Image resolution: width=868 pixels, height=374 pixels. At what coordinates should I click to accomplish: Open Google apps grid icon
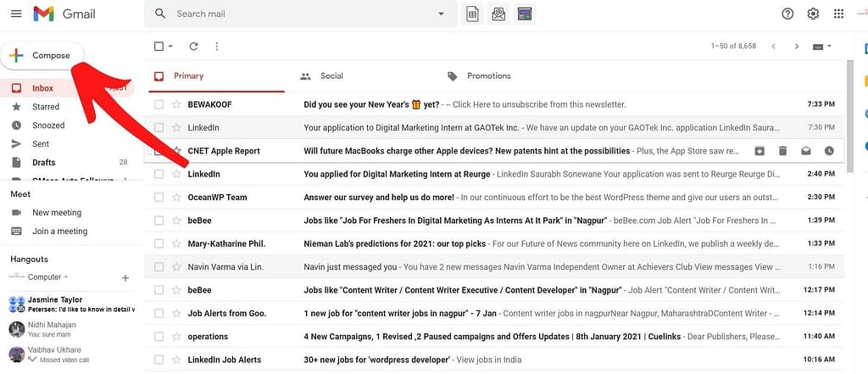(x=838, y=14)
